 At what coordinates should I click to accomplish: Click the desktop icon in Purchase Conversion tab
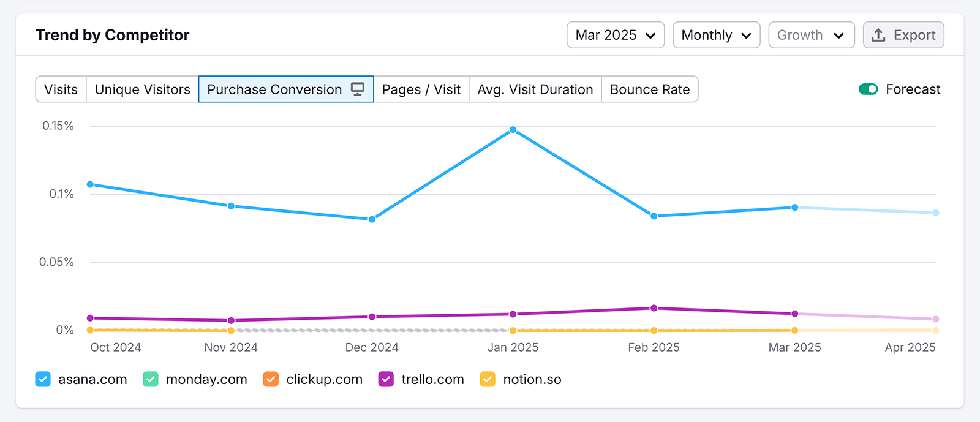(358, 89)
